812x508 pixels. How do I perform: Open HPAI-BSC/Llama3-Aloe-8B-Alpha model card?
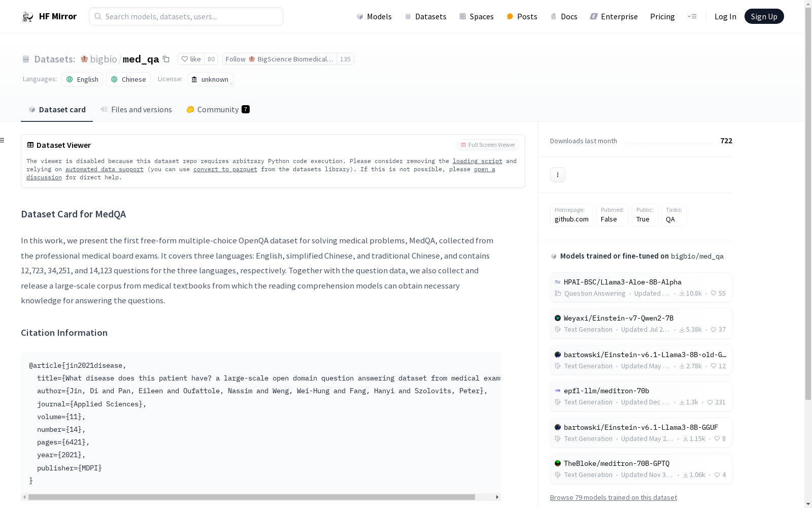(x=641, y=288)
